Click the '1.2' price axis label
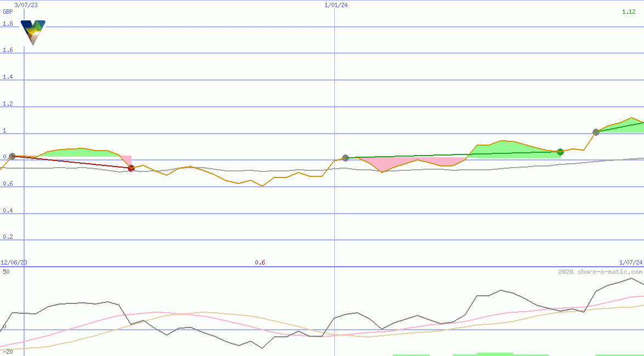The width and height of the screenshot is (644, 356). coord(8,104)
